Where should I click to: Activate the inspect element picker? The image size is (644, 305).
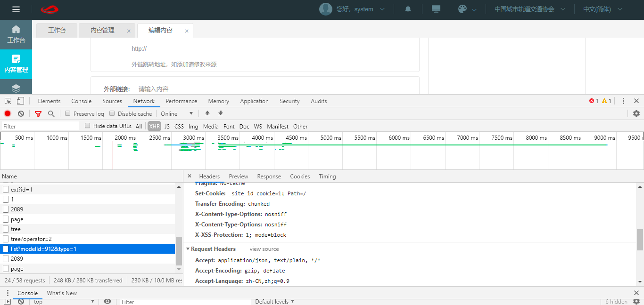(x=8, y=101)
